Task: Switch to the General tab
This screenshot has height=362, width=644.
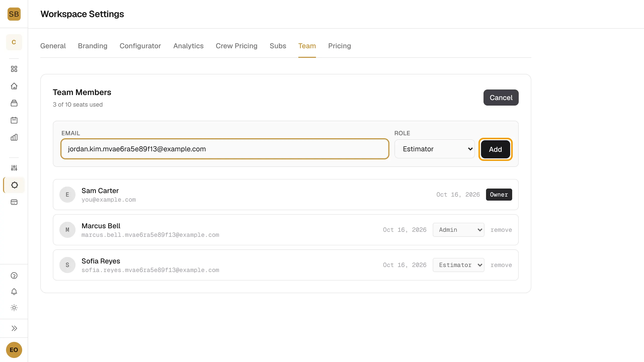Action: click(x=53, y=46)
